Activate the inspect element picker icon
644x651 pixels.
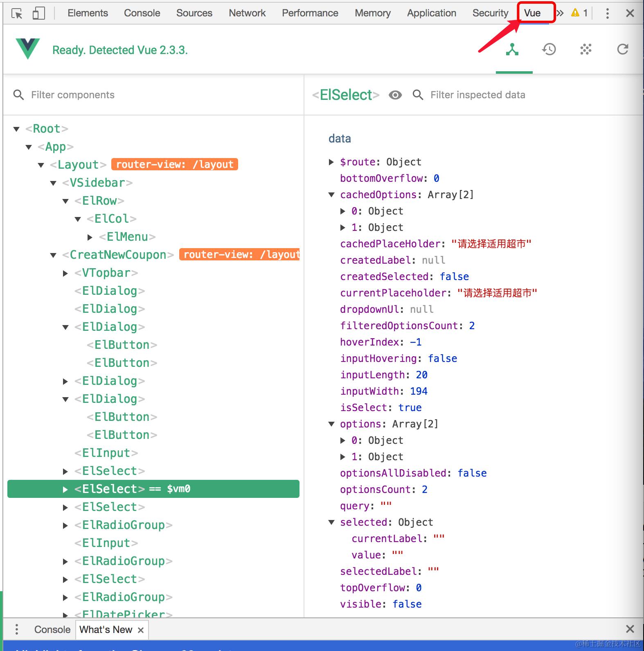pos(17,14)
